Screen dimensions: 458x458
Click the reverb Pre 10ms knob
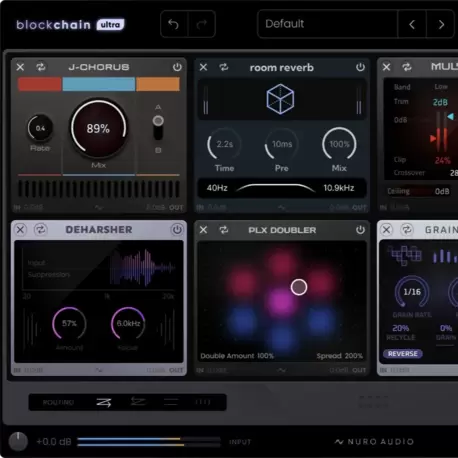(x=282, y=144)
